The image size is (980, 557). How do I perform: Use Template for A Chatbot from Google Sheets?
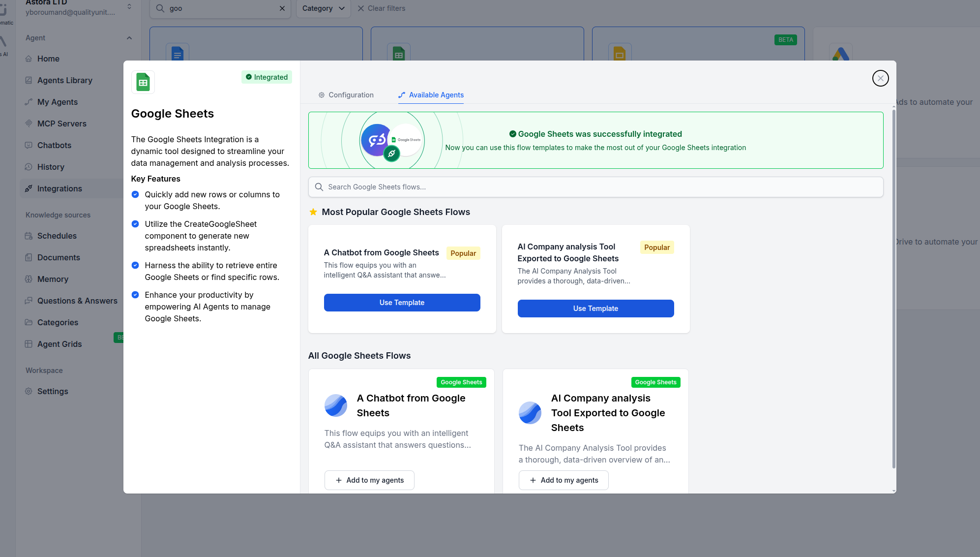point(402,302)
